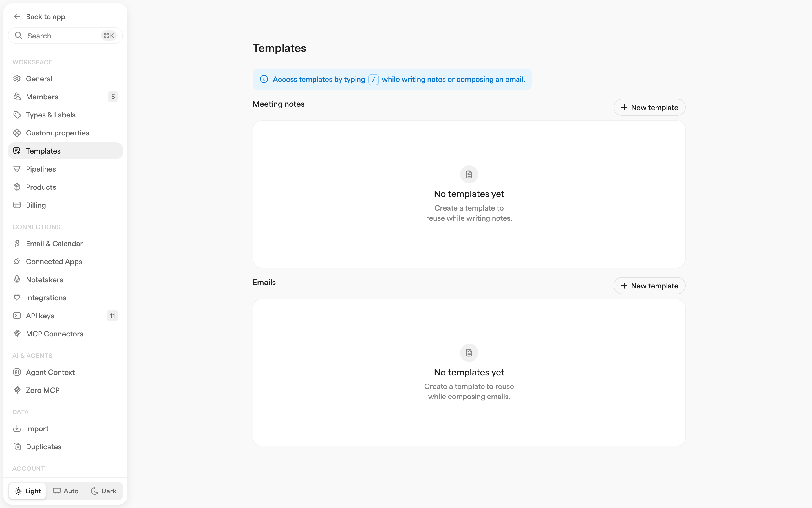
Task: Click the Templates page heading
Action: click(279, 48)
